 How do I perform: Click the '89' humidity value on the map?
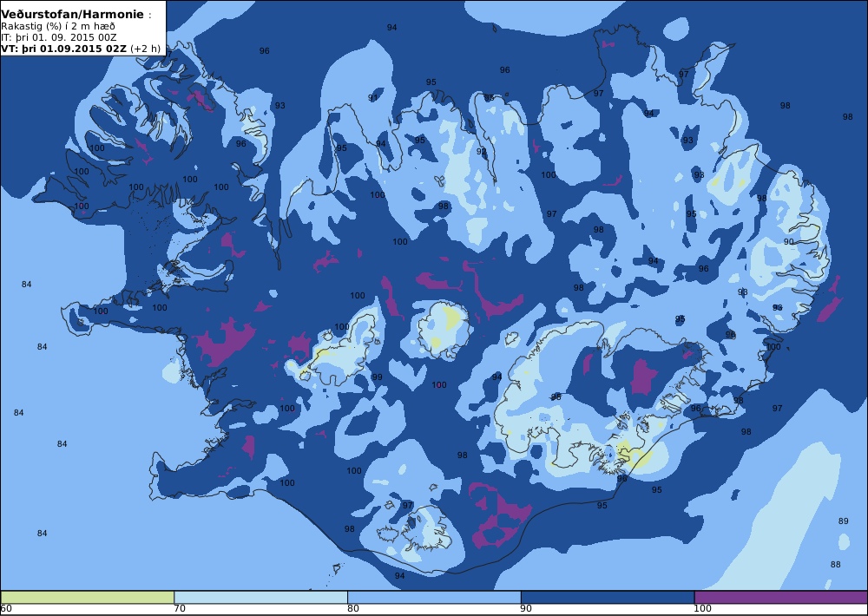point(843,521)
